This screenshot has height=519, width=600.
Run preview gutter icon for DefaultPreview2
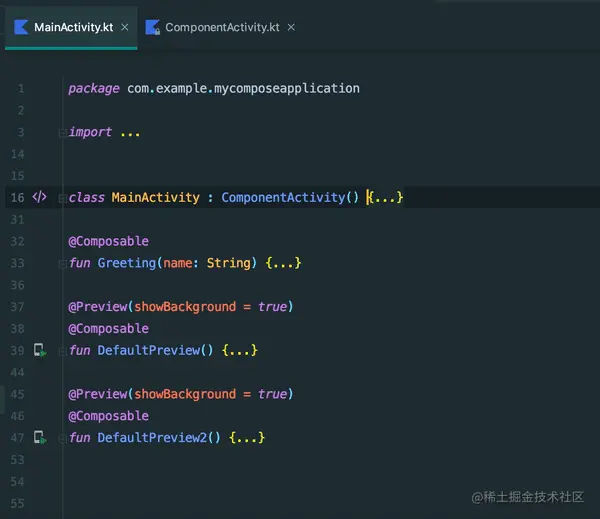click(40, 437)
